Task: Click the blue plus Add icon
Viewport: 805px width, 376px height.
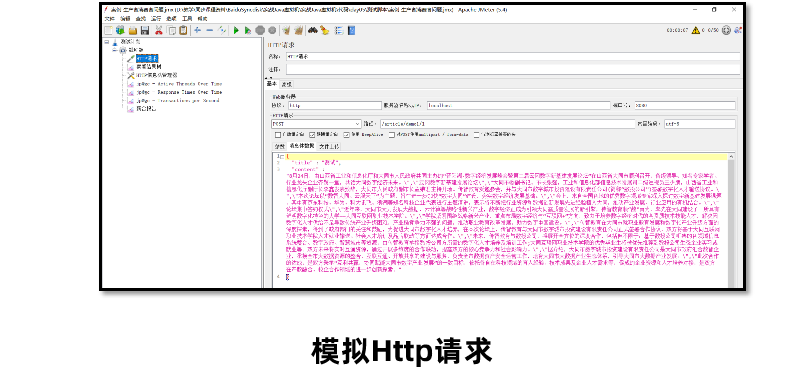Action: [197, 30]
